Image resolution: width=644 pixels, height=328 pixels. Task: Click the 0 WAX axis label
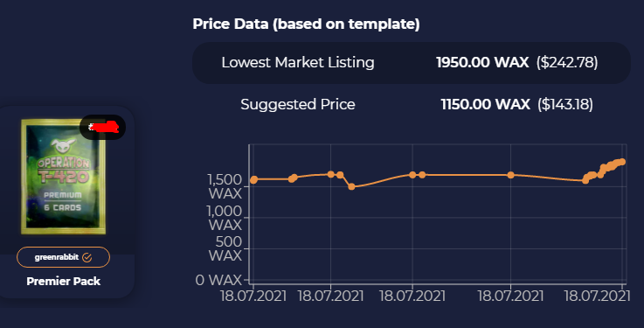pyautogui.click(x=218, y=280)
